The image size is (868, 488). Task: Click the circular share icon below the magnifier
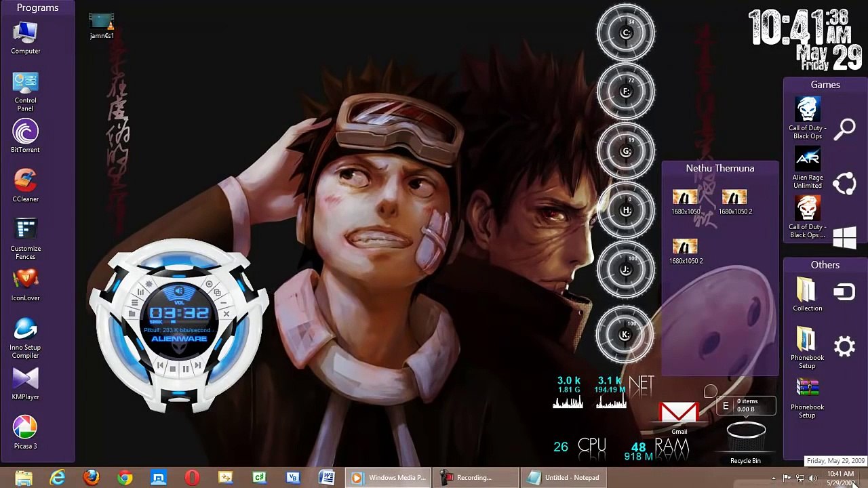(845, 183)
